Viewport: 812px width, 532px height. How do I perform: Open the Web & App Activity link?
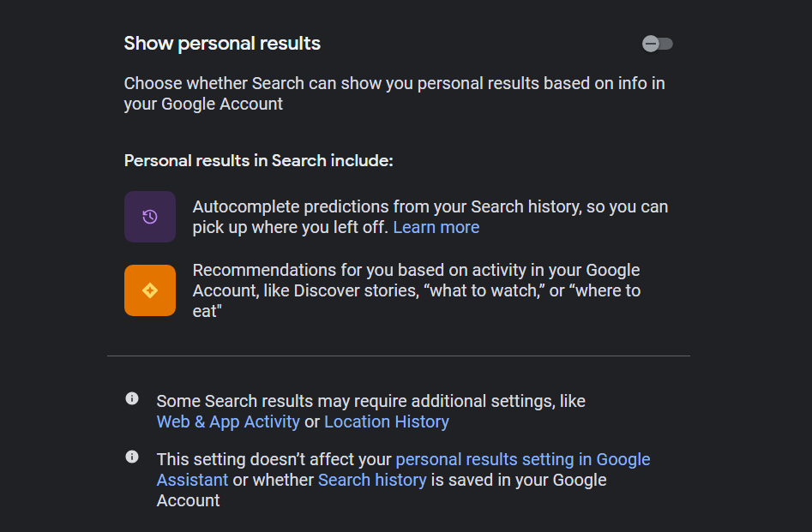coord(228,421)
